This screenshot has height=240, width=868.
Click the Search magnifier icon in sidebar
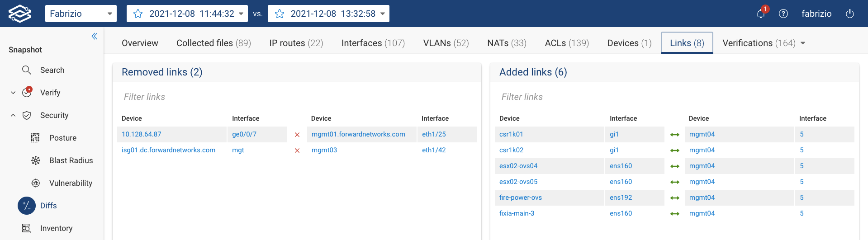27,70
